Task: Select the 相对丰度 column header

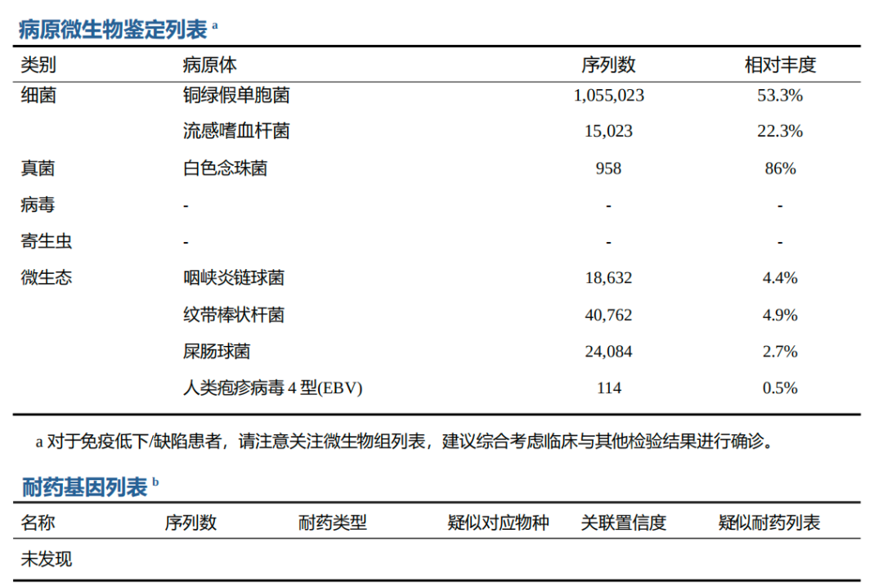Action: pos(779,65)
